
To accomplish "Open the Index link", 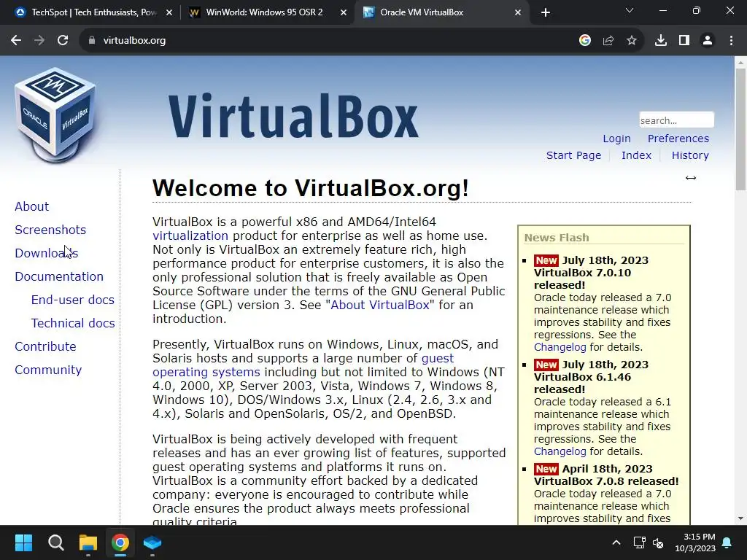I will [636, 155].
